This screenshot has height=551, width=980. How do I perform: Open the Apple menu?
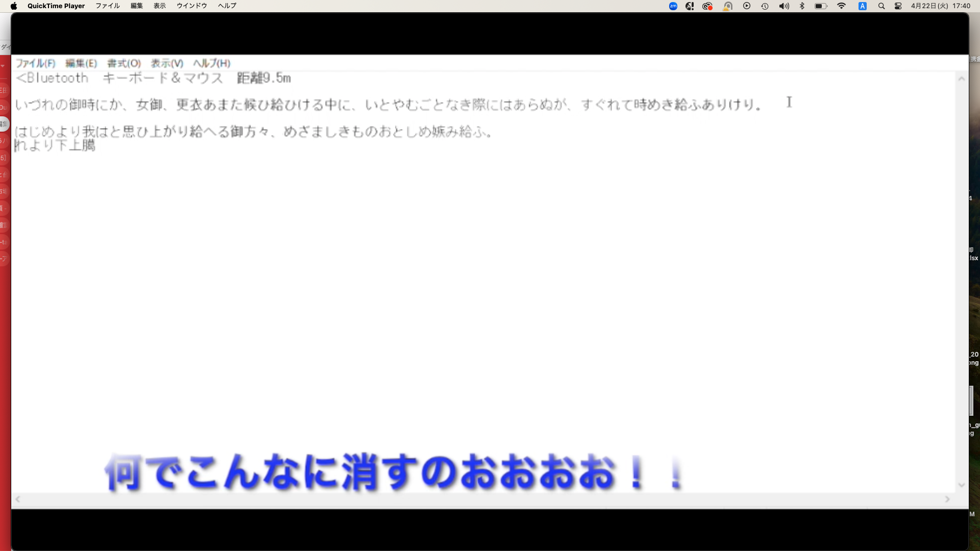14,6
